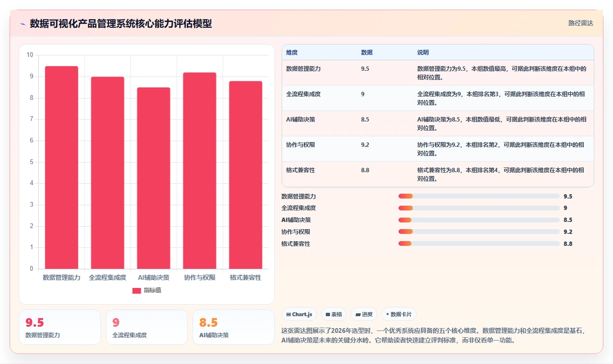The width and height of the screenshot is (613, 364).
Task: Click the 数据管理能力 bar in the chart
Action: point(61,167)
